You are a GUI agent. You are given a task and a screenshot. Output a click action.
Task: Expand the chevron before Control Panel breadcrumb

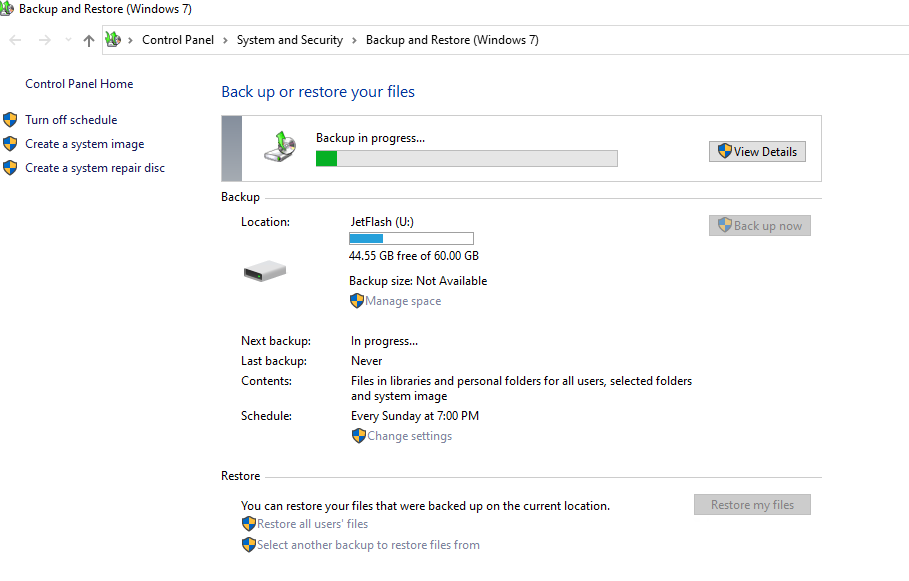[130, 40]
